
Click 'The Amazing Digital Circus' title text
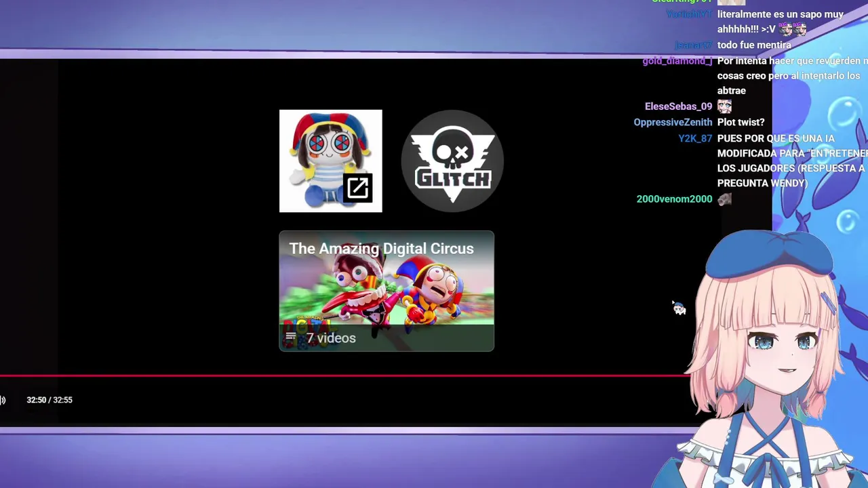tap(381, 249)
